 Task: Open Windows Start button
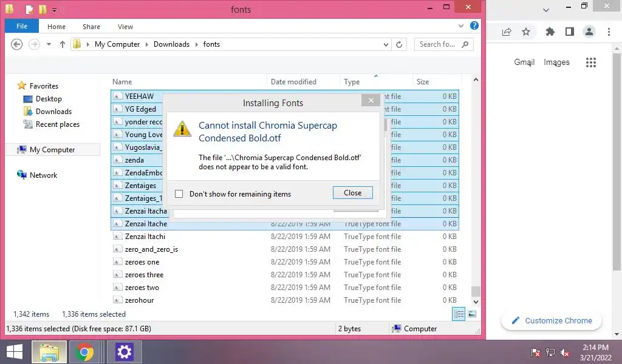[15, 352]
